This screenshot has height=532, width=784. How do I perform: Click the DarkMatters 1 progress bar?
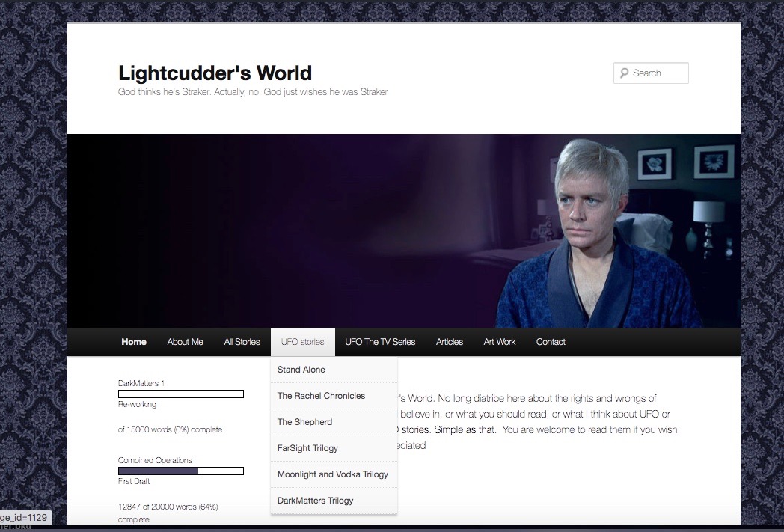coord(181,394)
